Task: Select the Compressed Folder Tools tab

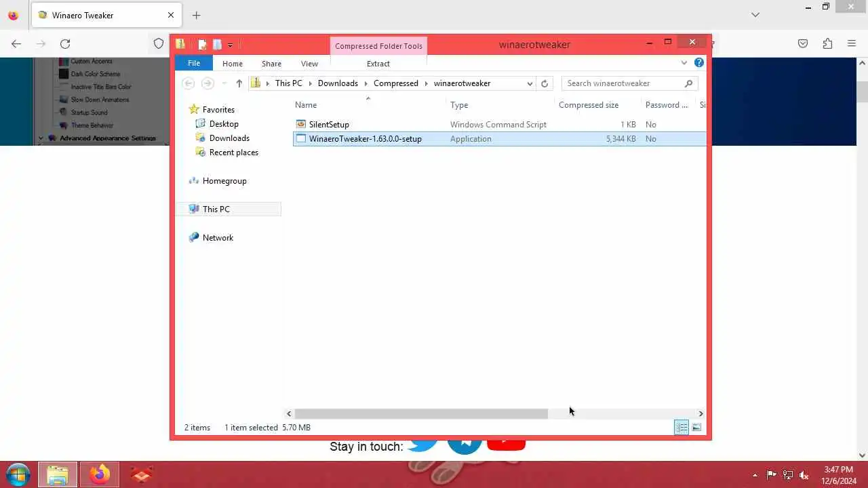Action: (378, 46)
